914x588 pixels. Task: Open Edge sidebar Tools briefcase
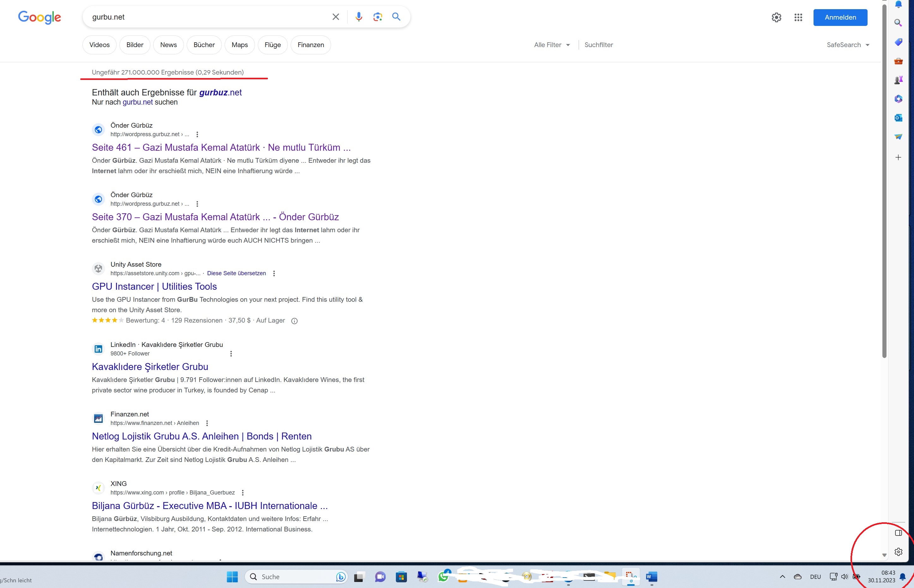898,61
